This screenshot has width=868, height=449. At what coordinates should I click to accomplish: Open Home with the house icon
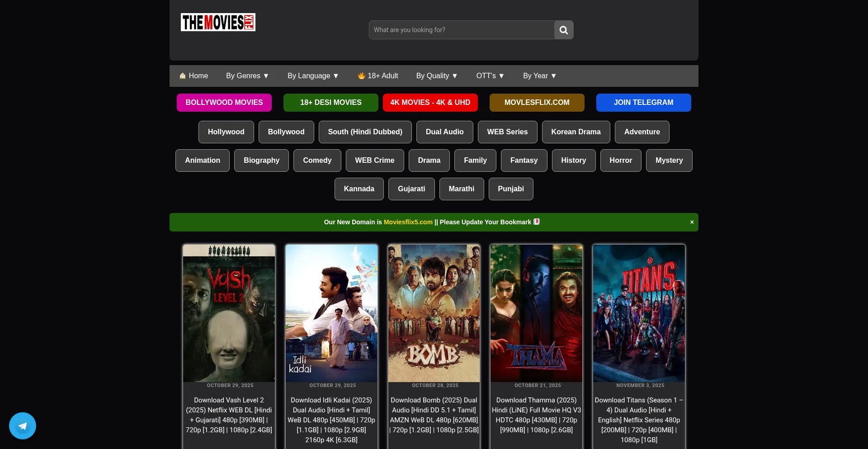point(193,76)
